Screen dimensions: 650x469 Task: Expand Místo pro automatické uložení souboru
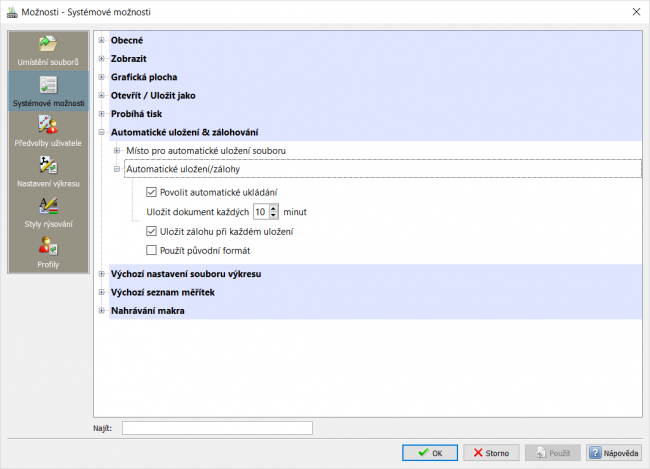click(117, 151)
